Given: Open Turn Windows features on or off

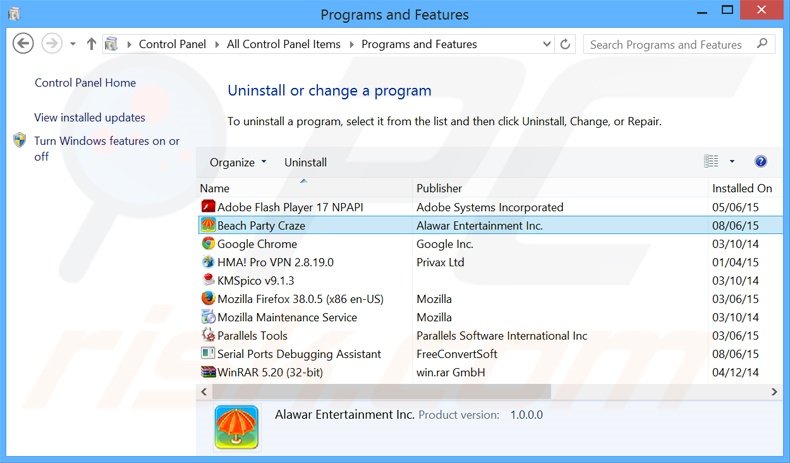Looking at the screenshot, I should click(x=107, y=149).
